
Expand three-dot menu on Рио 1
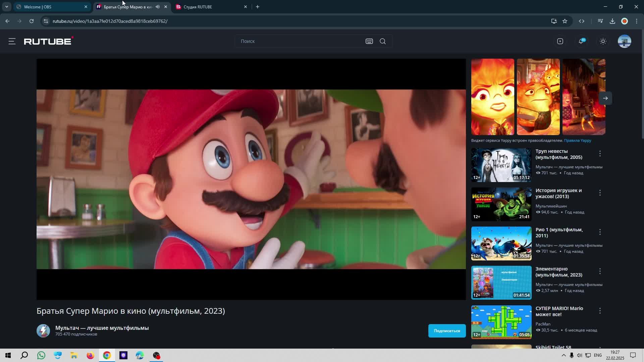[x=600, y=232]
